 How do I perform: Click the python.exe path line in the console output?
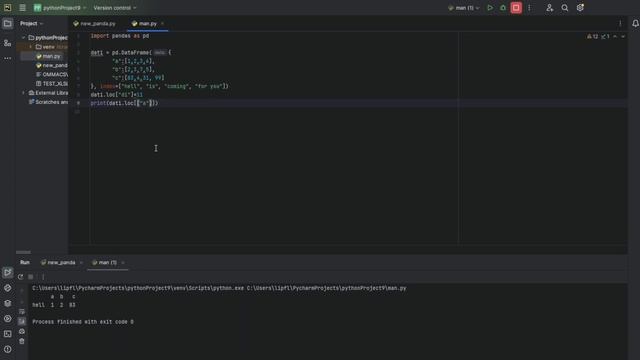219,288
